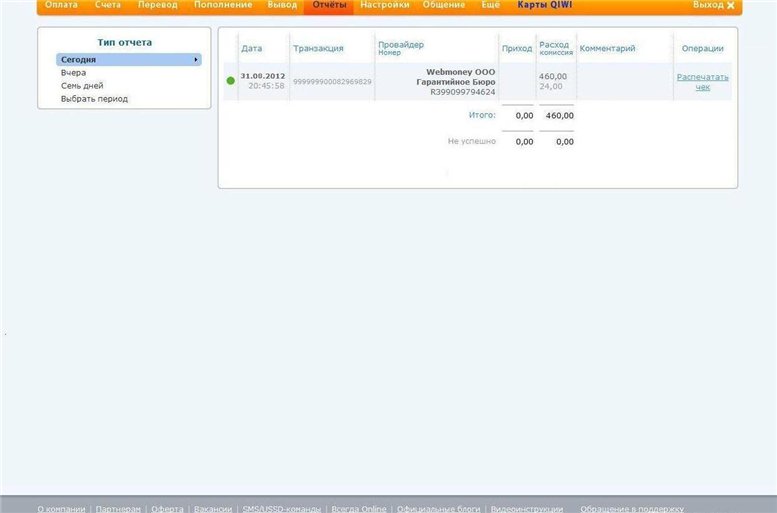Screen dimensions: 777x513
Task: Choose the Вчера report period
Action: point(73,73)
